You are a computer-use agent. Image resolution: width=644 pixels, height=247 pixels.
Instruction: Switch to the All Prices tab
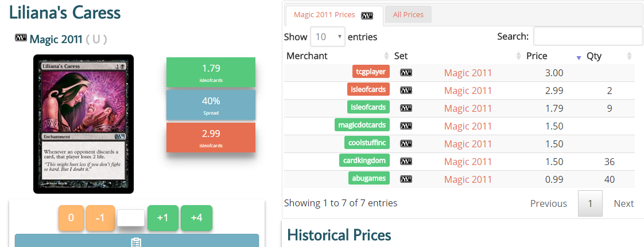click(408, 15)
